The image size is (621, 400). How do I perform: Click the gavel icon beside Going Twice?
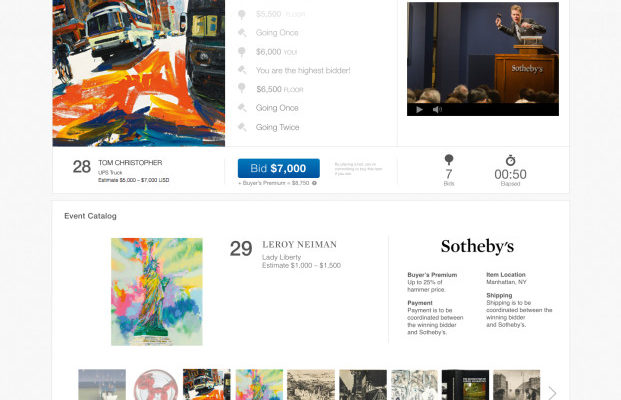242,127
